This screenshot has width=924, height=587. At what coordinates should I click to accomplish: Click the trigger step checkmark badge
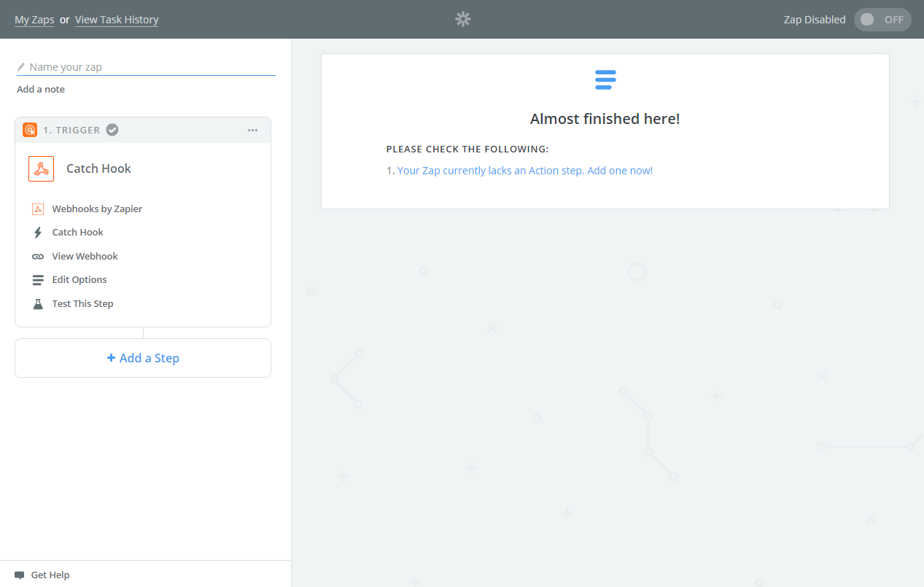112,129
